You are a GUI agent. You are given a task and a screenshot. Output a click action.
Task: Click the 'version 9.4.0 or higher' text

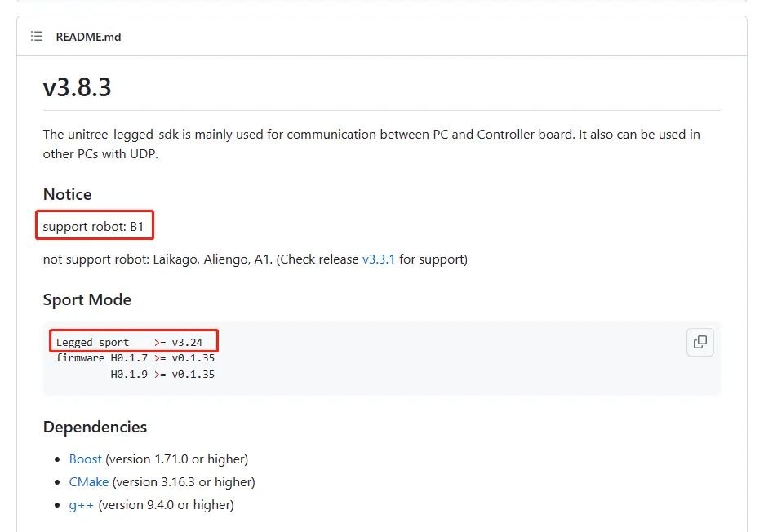(x=167, y=505)
